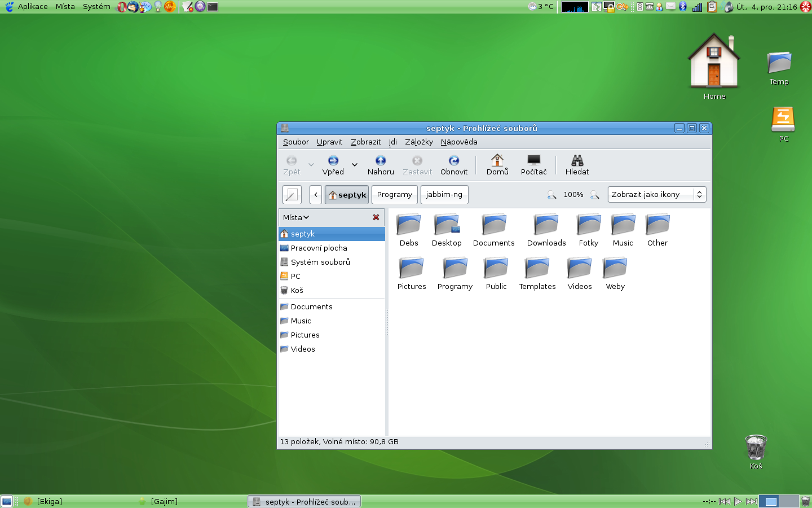Open the Documents folder icon in the main view
Image resolution: width=812 pixels, height=508 pixels.
point(494,230)
